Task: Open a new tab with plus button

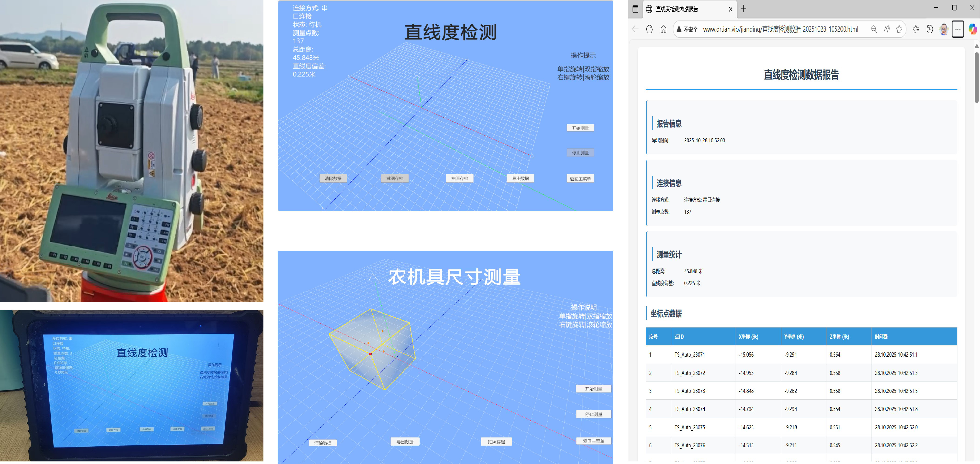Action: [743, 9]
